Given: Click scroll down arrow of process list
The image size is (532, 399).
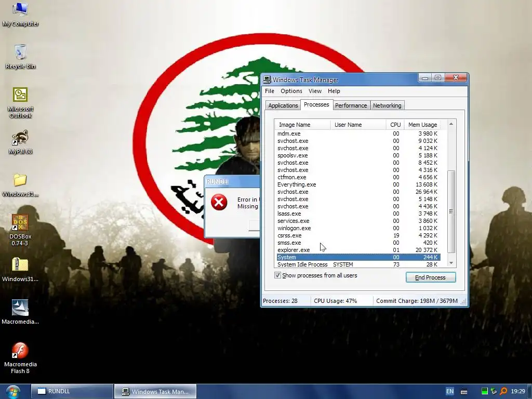Looking at the screenshot, I should [451, 263].
